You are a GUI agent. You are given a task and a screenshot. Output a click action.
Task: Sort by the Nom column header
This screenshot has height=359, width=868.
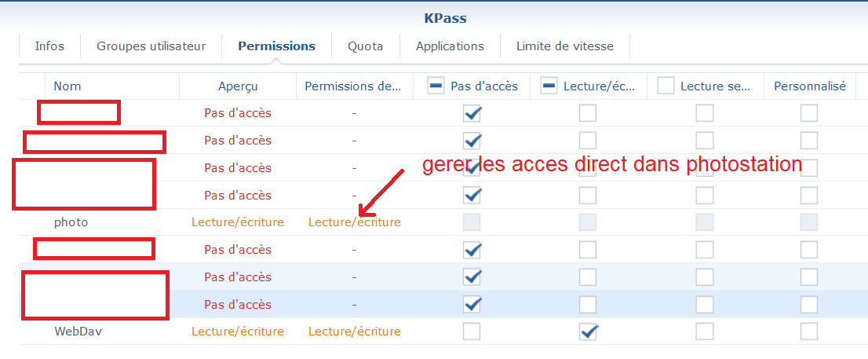click(67, 86)
